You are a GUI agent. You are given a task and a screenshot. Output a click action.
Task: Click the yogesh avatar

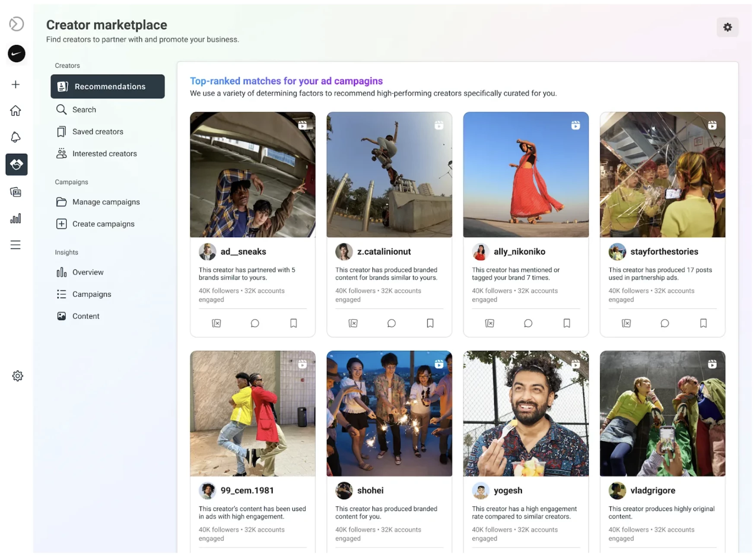pos(480,490)
